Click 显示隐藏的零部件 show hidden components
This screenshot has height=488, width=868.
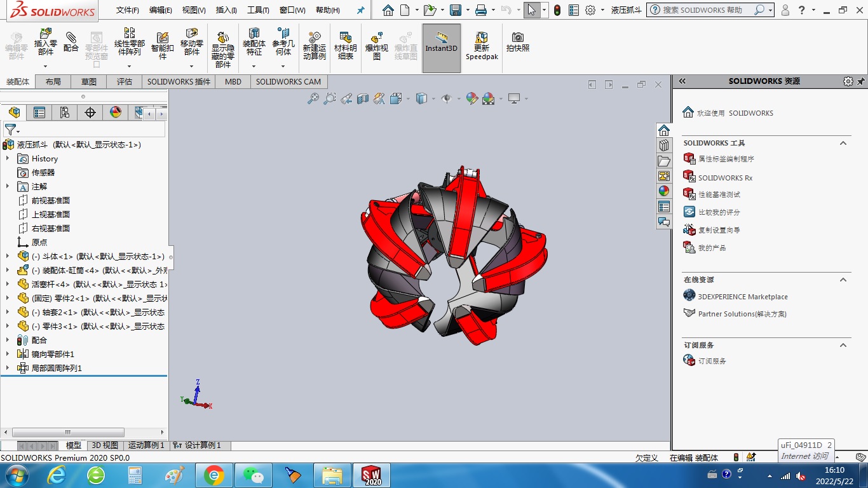(x=223, y=50)
